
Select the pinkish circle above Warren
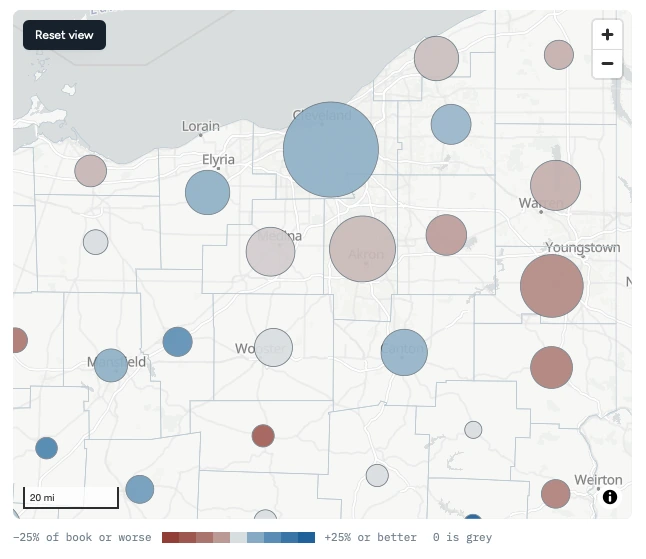[555, 185]
